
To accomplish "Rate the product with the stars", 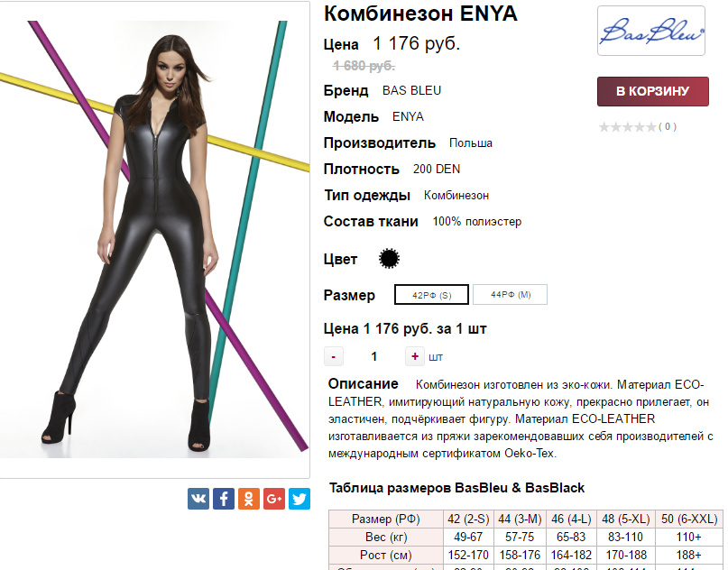I will coord(627,127).
